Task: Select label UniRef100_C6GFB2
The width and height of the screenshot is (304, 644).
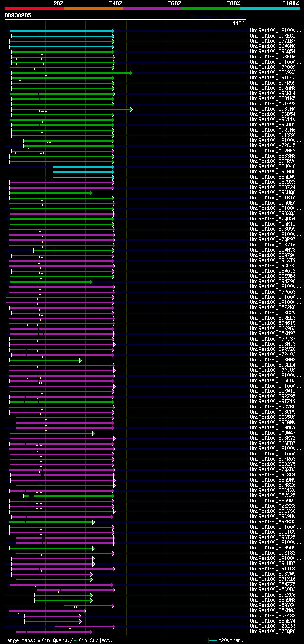Action: 273,381
